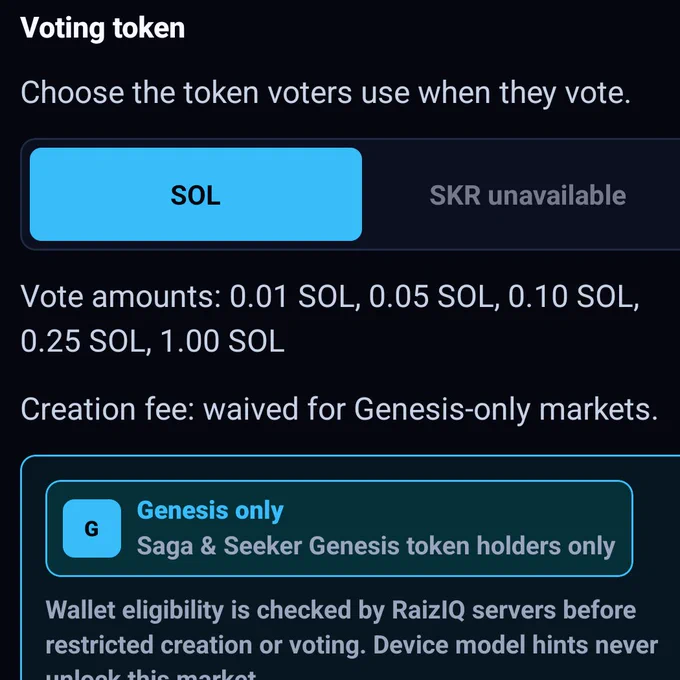Choose the SKR unavailable token option
This screenshot has height=680, width=680.
point(527,195)
